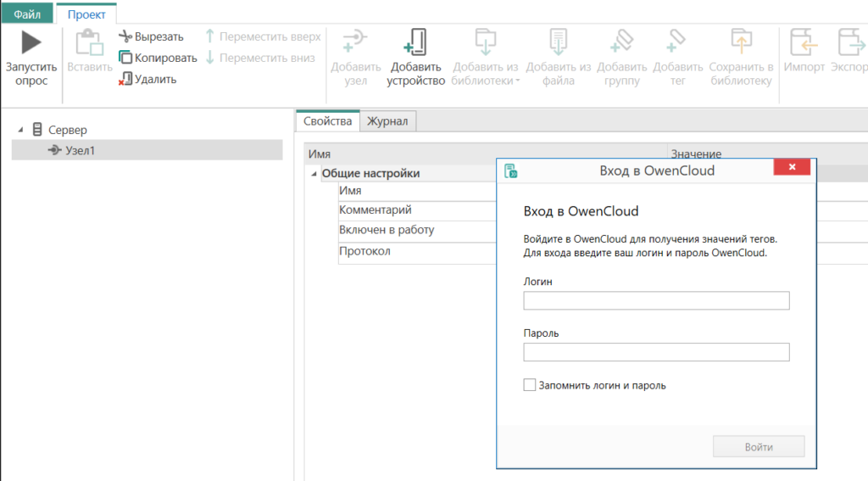Open the Файл menu tab

[x=27, y=14]
